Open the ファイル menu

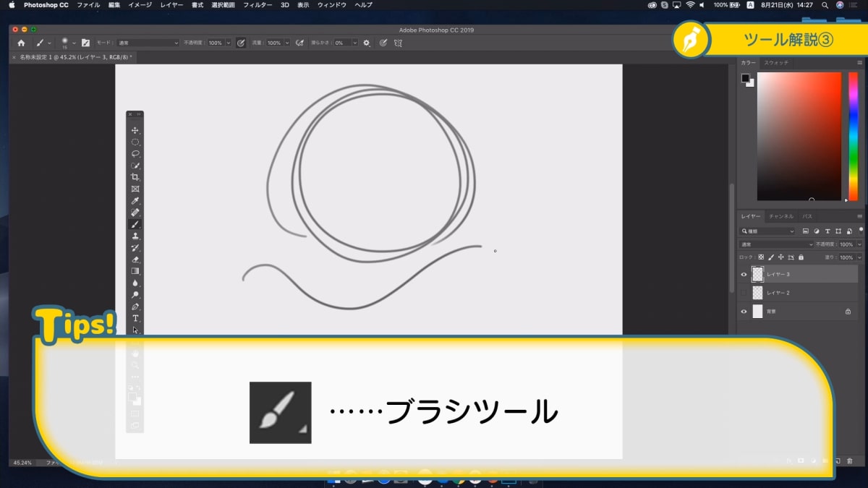(x=88, y=5)
